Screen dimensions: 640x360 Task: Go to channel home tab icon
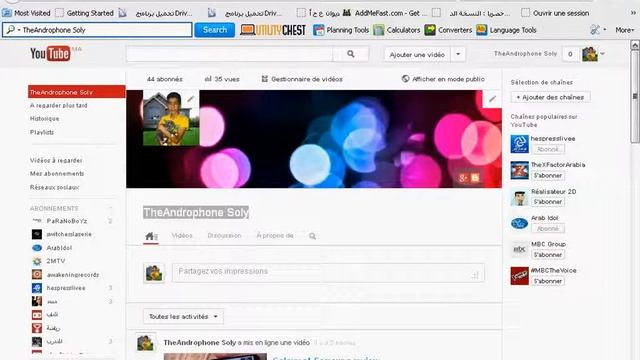[151, 236]
